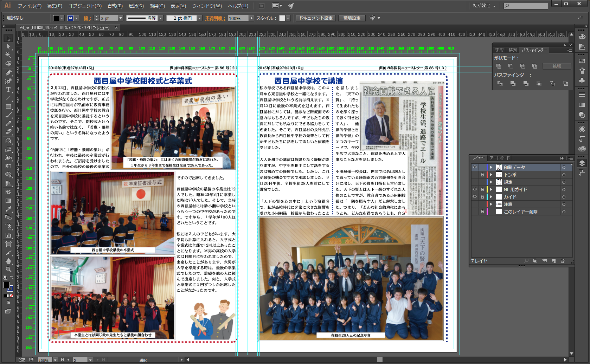
Task: Open stroke panel via 線 link
Action: pyautogui.click(x=87, y=18)
